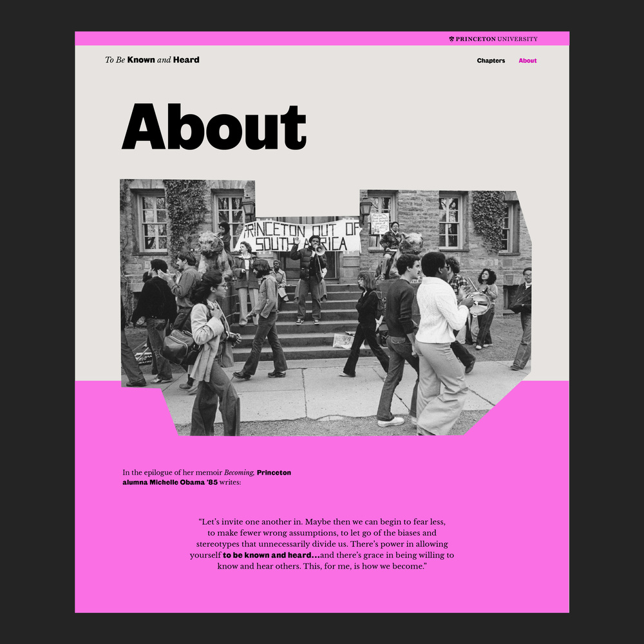The height and width of the screenshot is (644, 644).
Task: Click the woman carrying a shoulder bag
Action: 209,341
